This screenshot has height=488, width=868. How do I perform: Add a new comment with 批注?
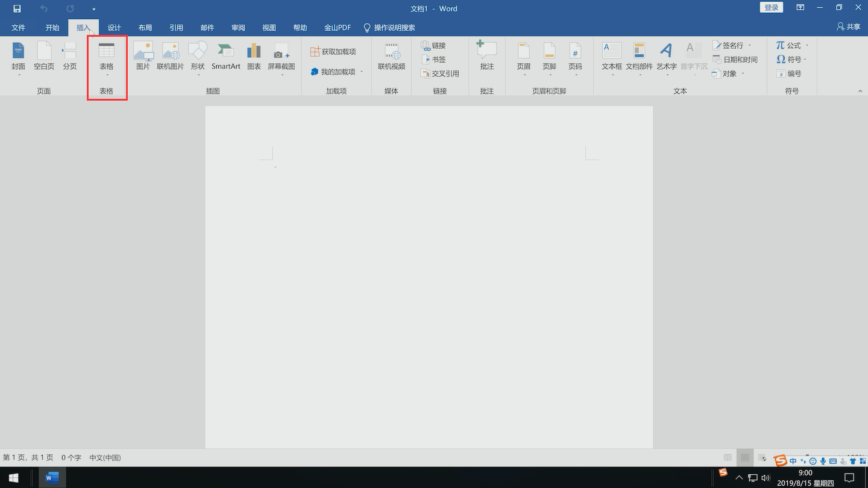click(487, 56)
